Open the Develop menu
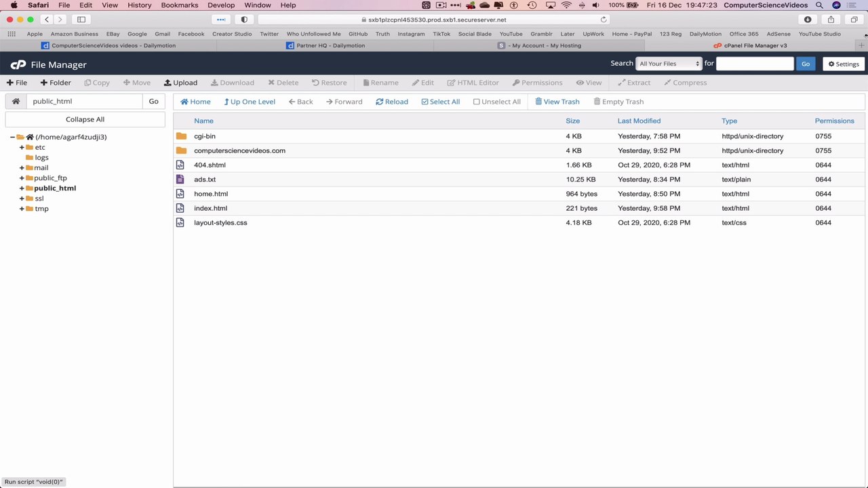The width and height of the screenshot is (868, 488). tap(221, 5)
